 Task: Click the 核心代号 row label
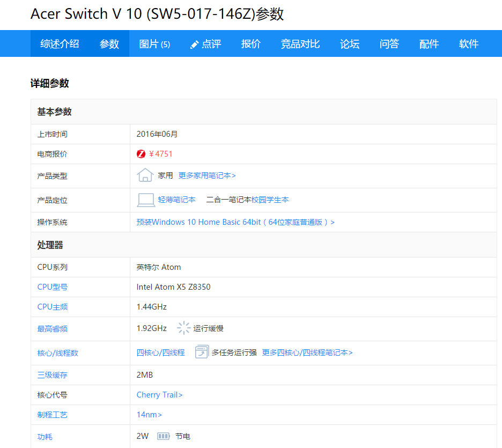pos(52,395)
